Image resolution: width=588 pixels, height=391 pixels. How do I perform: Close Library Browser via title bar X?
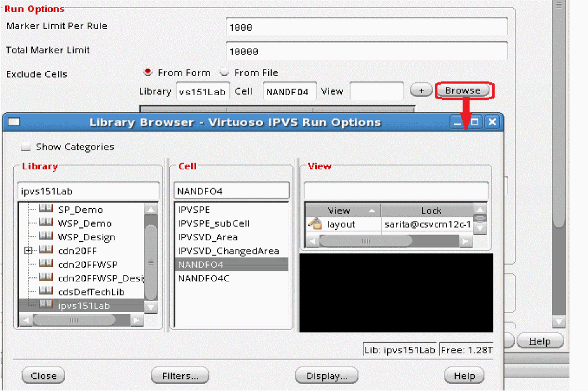(492, 122)
